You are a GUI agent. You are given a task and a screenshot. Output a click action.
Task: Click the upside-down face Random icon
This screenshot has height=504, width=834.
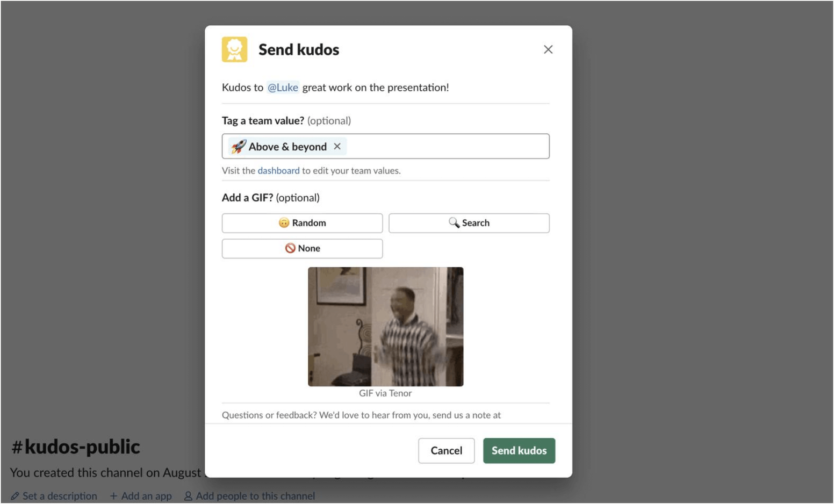[284, 222]
